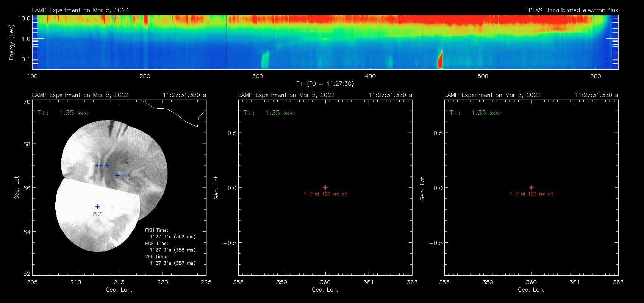644x303 pixels.
Task: Click the '1127 31s (357 ms)' value
Action: pyautogui.click(x=173, y=263)
